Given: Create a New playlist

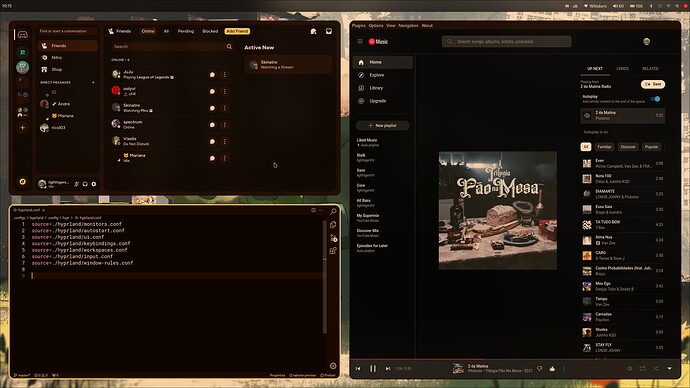Looking at the screenshot, I should coord(382,125).
